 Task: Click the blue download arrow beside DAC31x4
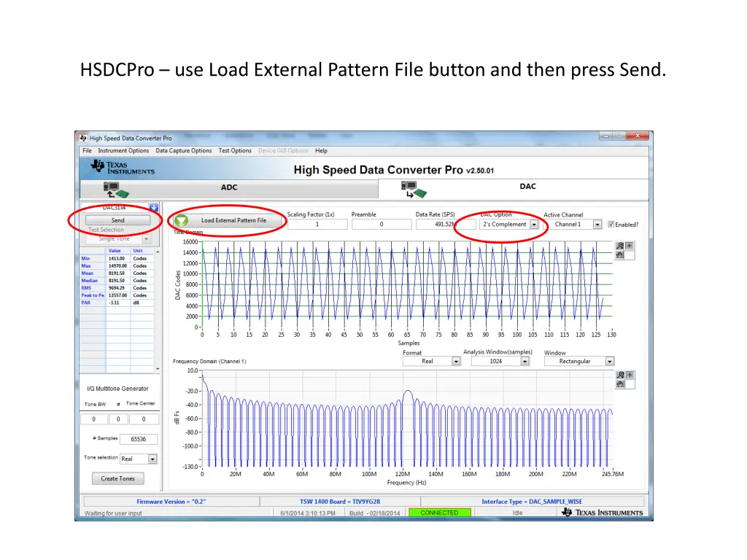[x=154, y=207]
